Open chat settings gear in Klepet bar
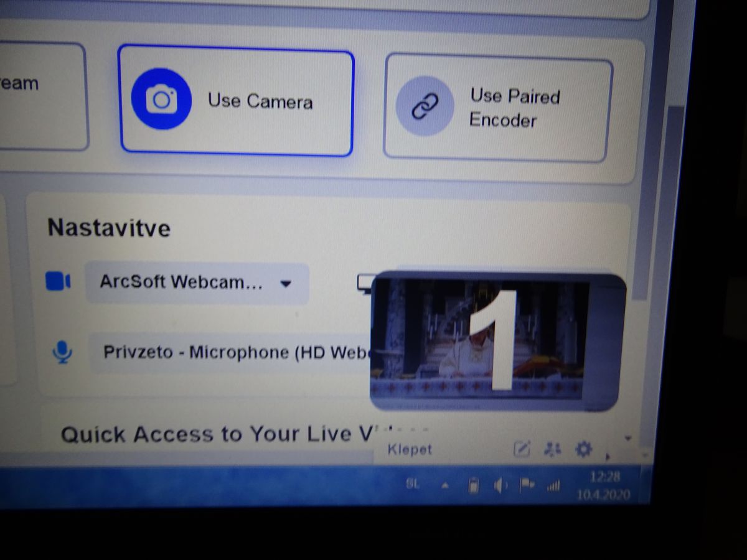This screenshot has width=747, height=560. tap(583, 449)
